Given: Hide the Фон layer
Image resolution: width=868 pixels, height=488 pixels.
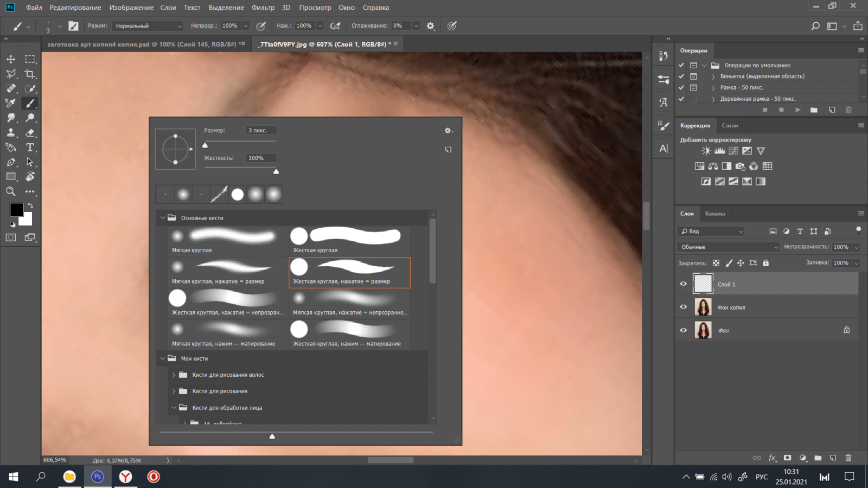Looking at the screenshot, I should click(x=684, y=330).
